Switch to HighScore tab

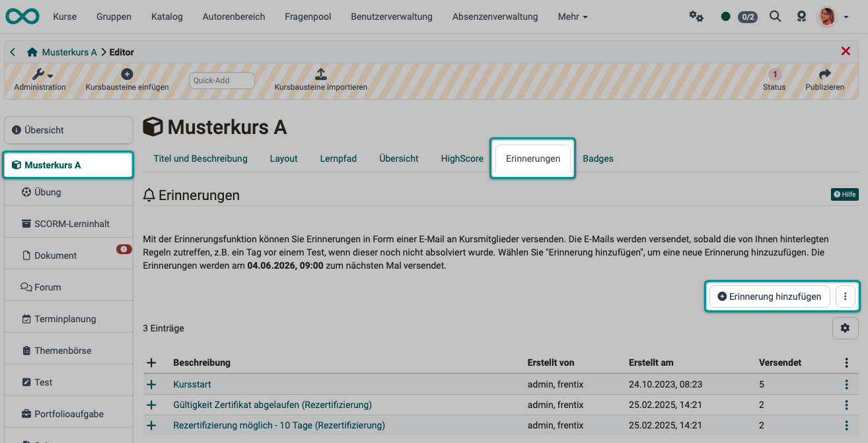pyautogui.click(x=462, y=158)
